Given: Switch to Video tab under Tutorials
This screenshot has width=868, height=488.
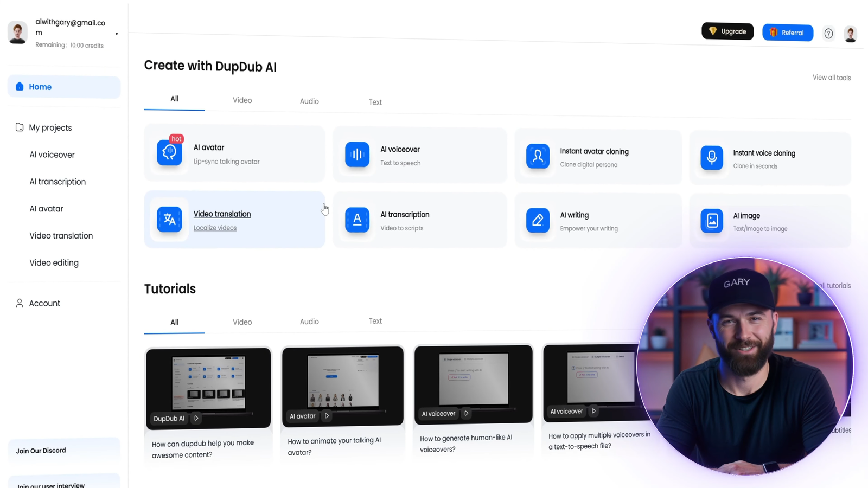Looking at the screenshot, I should (242, 322).
